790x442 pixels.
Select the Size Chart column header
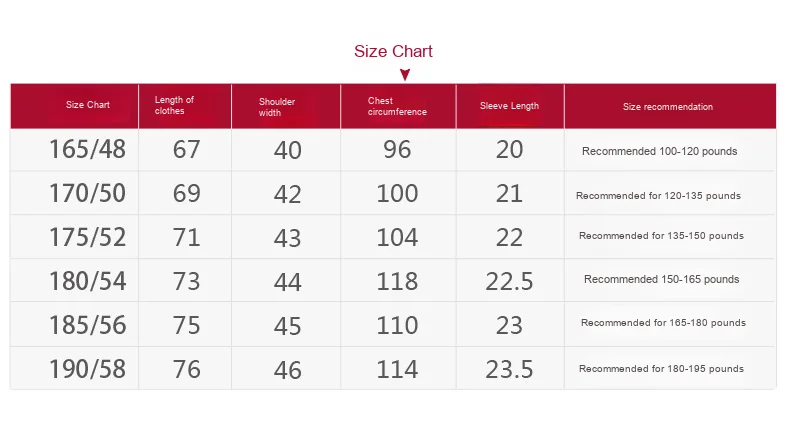click(x=88, y=105)
